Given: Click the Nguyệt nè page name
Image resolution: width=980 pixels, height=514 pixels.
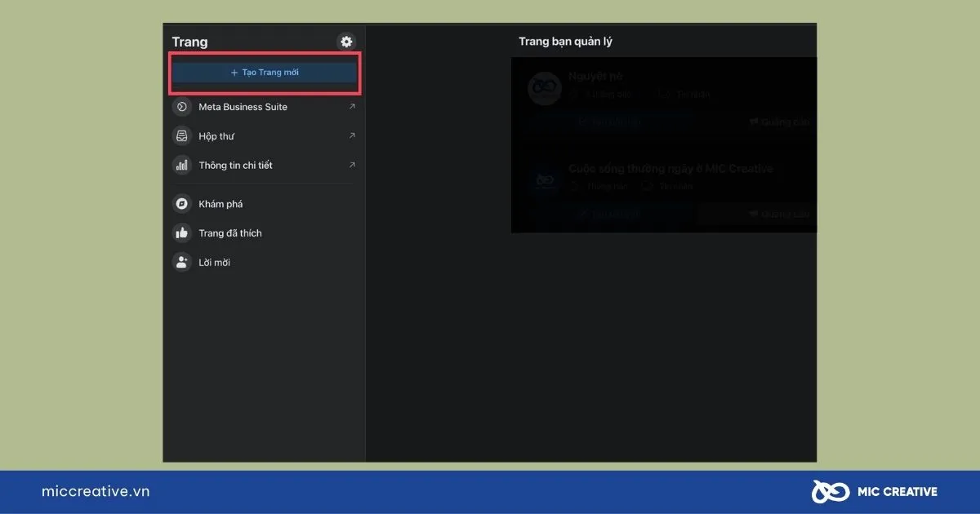Looking at the screenshot, I should 596,77.
